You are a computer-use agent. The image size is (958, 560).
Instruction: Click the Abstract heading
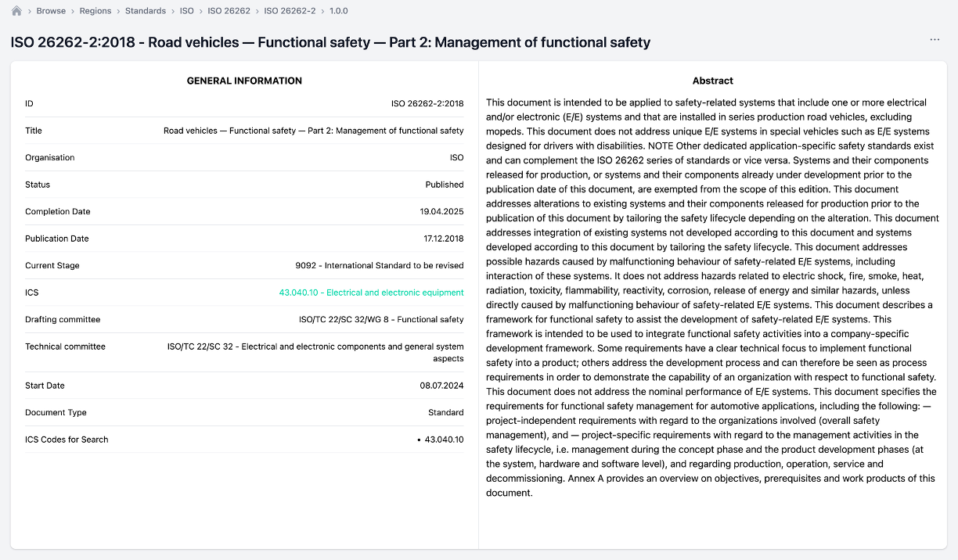click(x=712, y=81)
